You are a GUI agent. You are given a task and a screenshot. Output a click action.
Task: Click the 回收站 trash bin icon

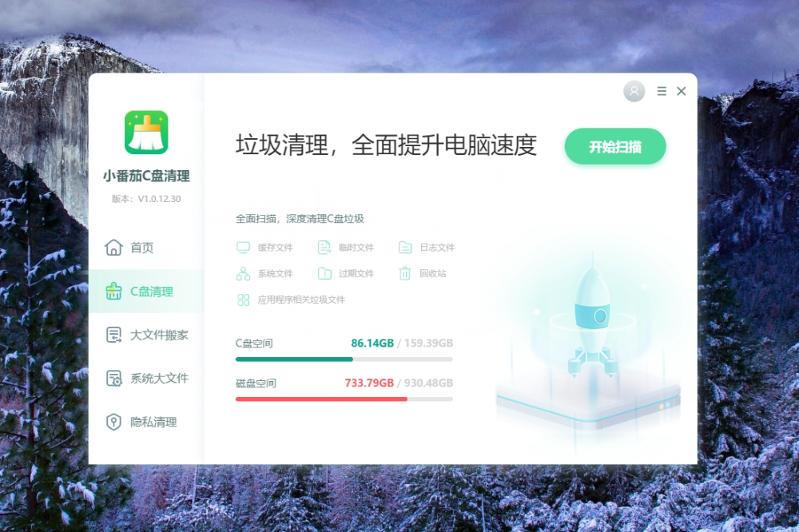(405, 274)
